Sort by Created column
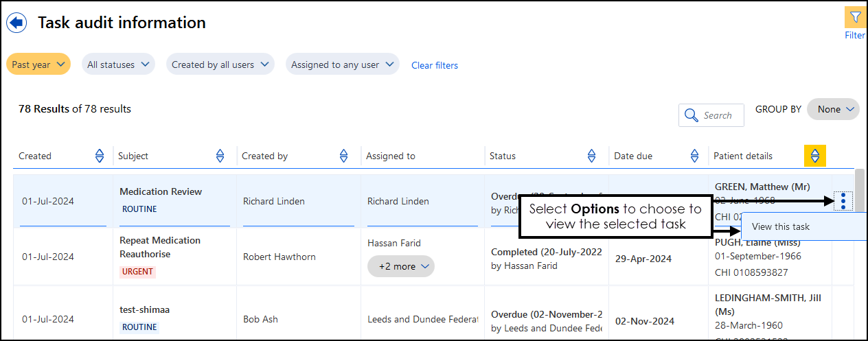 [100, 156]
